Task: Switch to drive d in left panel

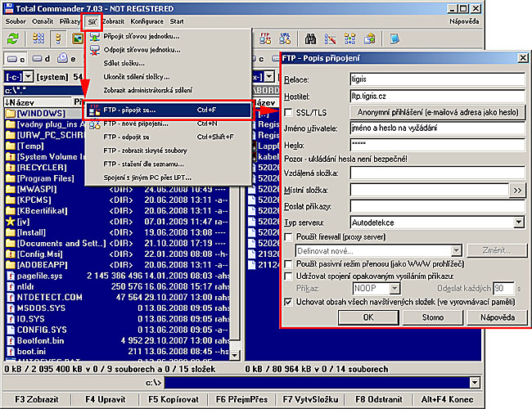Action: (x=41, y=59)
